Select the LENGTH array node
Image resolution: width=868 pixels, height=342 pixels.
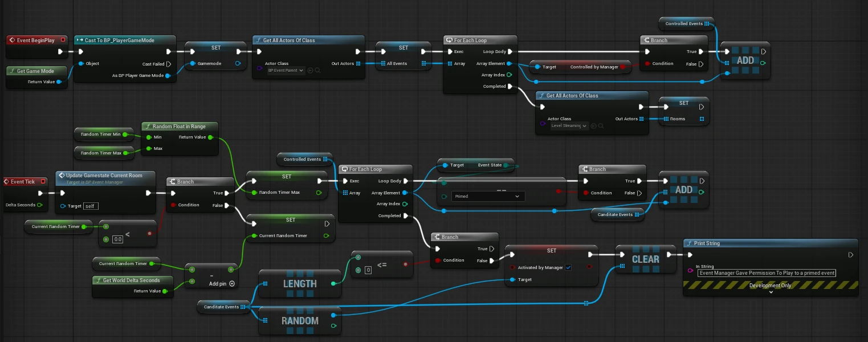300,283
